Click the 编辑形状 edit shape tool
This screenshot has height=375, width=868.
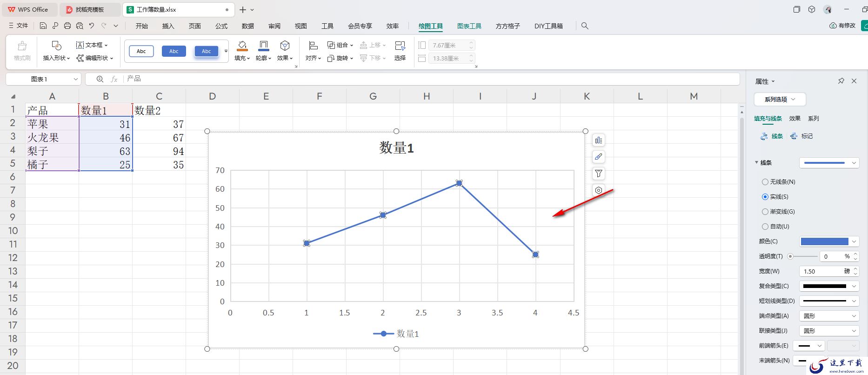[95, 58]
